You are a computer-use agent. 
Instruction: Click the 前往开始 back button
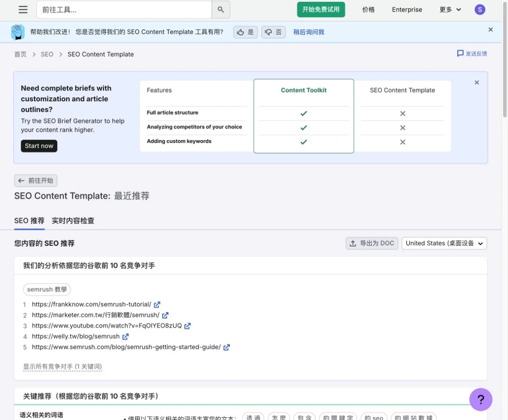coord(36,181)
